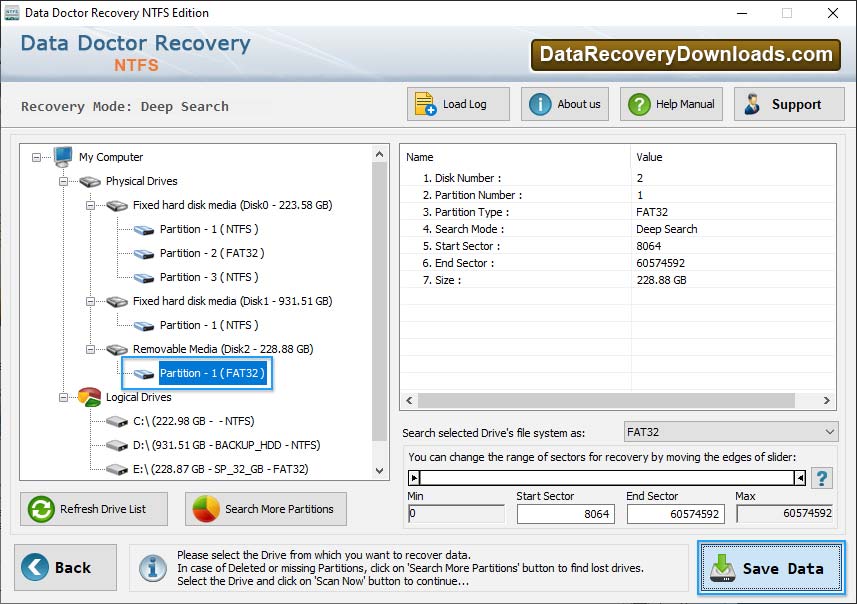
Task: Open About us information
Action: point(565,104)
